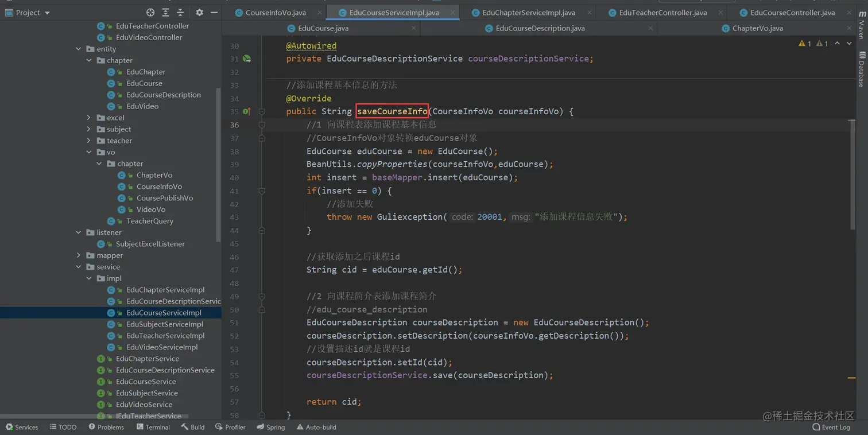Collapse the entity folder

pyautogui.click(x=79, y=49)
